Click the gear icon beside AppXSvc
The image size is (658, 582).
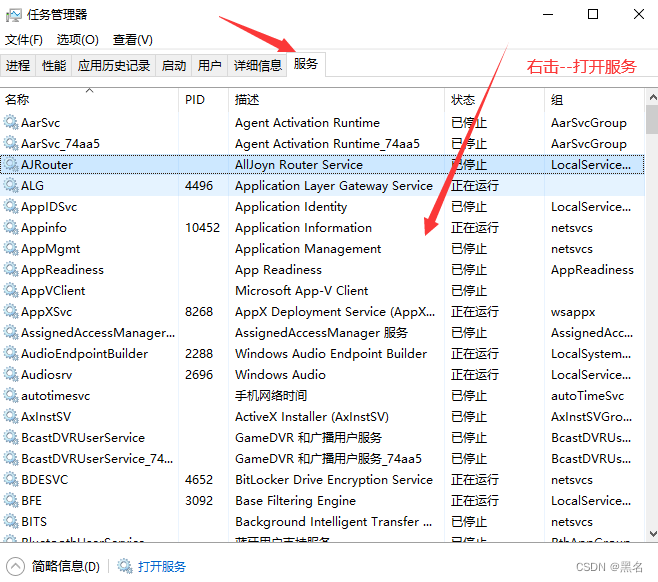(x=11, y=311)
